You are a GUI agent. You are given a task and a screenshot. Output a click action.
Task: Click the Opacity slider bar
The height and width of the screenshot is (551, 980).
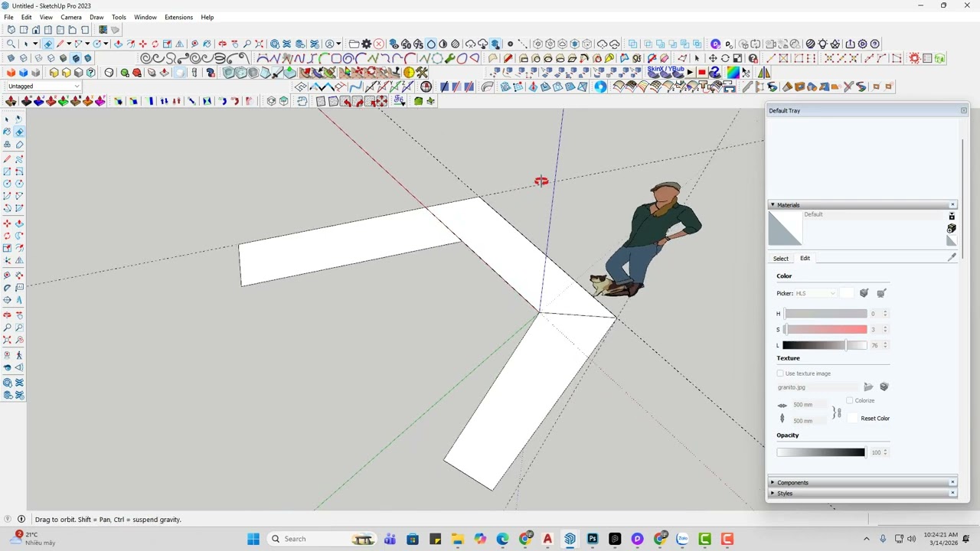(x=821, y=452)
